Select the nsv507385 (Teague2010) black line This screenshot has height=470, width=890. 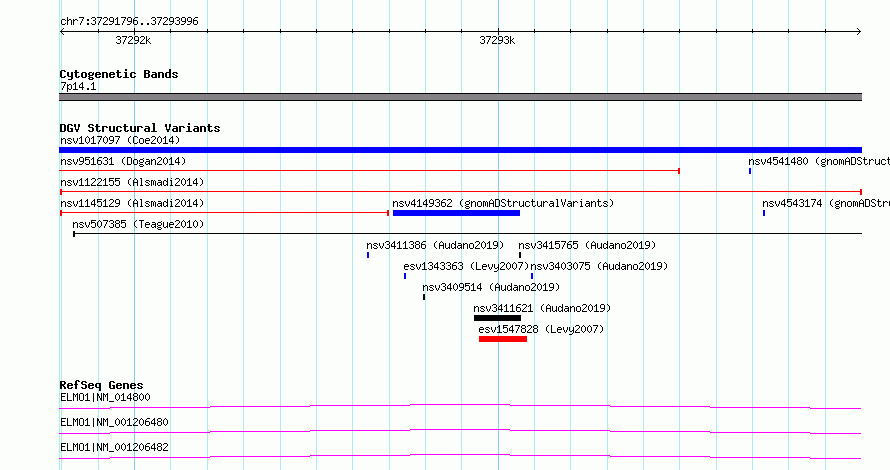468,234
